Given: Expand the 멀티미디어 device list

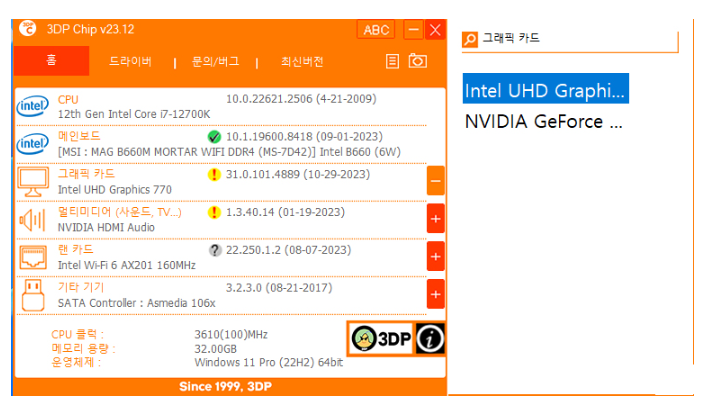Looking at the screenshot, I should 435,219.
